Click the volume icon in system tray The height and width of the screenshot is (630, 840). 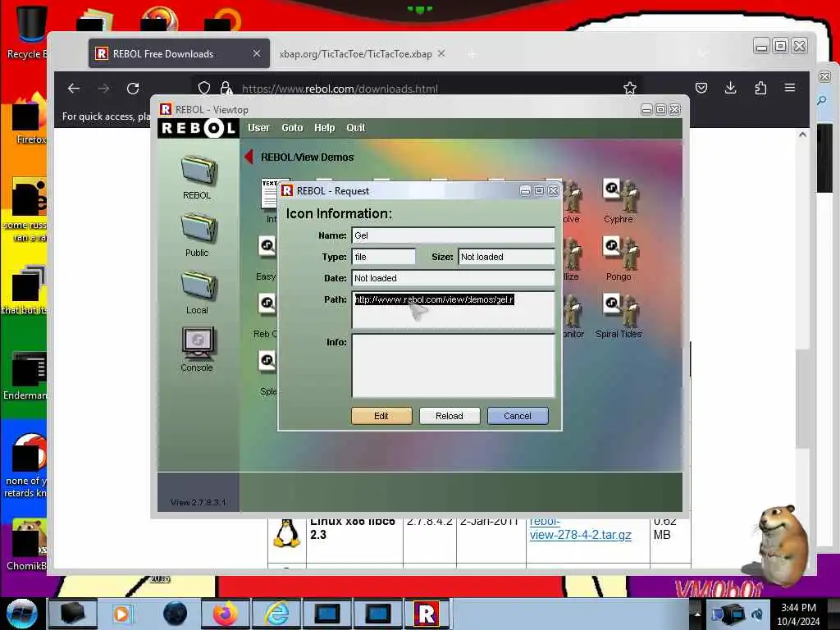click(757, 614)
